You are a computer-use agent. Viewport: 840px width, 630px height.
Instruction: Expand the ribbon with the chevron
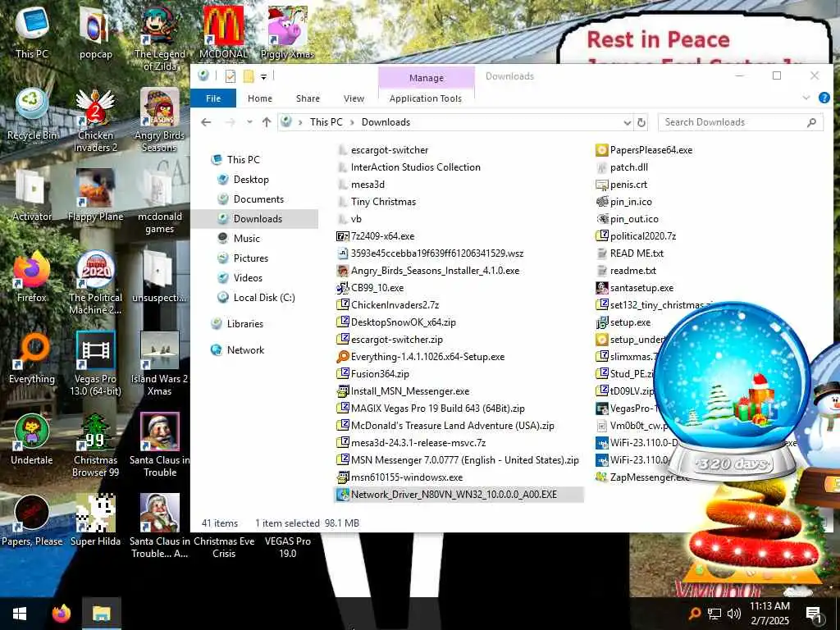coord(806,98)
